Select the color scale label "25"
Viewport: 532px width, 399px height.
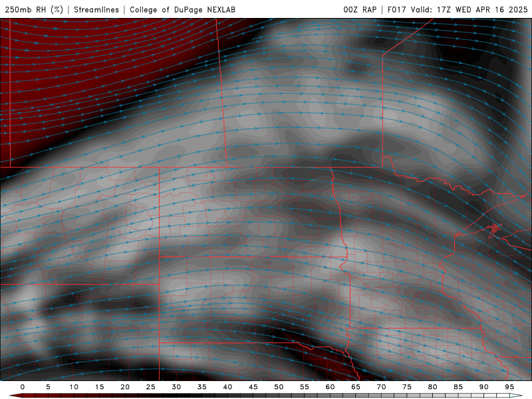(151, 387)
